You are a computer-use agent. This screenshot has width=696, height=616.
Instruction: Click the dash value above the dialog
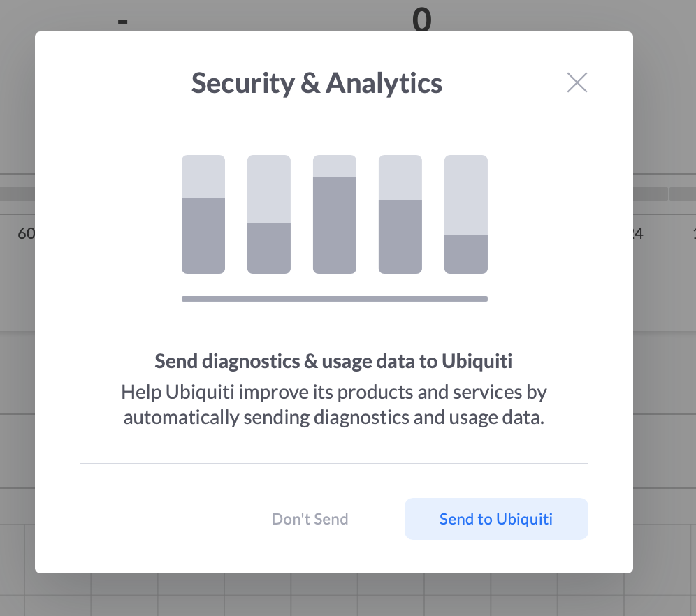coord(122,21)
